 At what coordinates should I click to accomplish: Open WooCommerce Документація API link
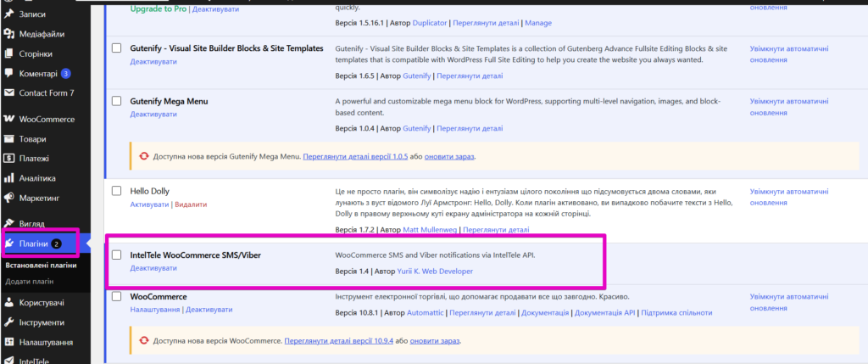[604, 313]
